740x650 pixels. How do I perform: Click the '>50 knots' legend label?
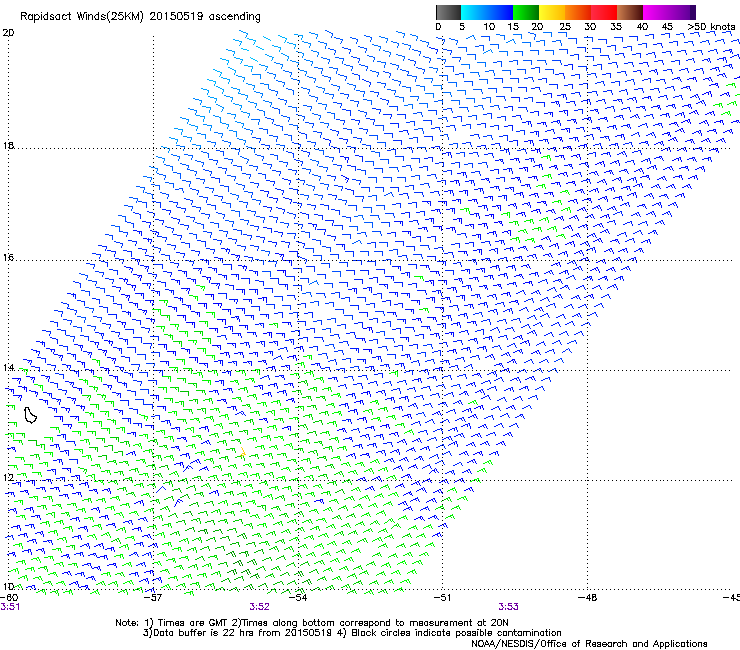pyautogui.click(x=712, y=27)
